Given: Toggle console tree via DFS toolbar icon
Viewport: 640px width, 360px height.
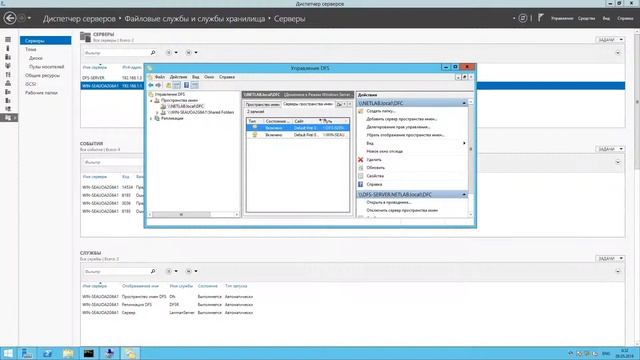Looking at the screenshot, I should [x=176, y=85].
